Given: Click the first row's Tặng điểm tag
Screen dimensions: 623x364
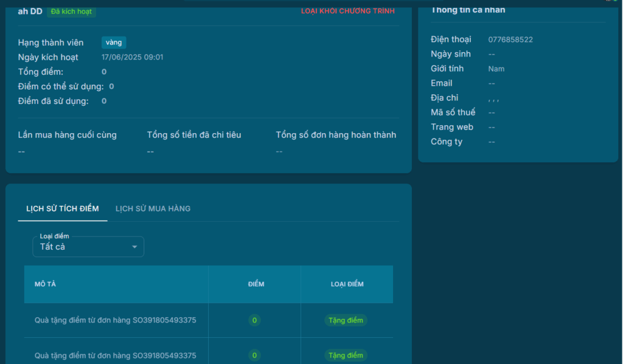Looking at the screenshot, I should [346, 320].
